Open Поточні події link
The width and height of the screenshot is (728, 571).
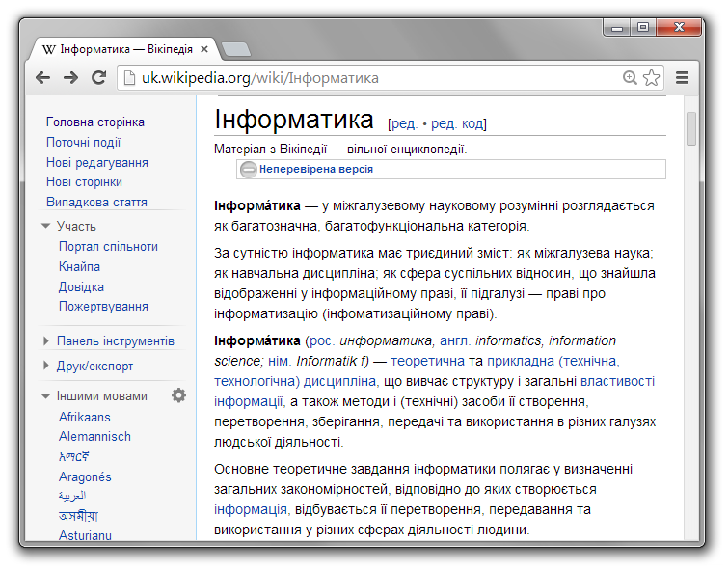[83, 142]
